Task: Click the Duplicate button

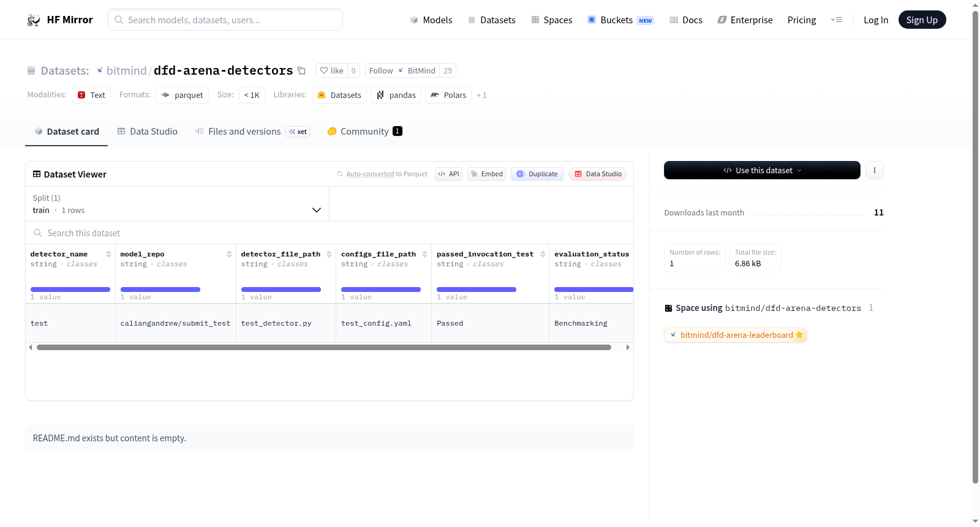Action: 537,174
